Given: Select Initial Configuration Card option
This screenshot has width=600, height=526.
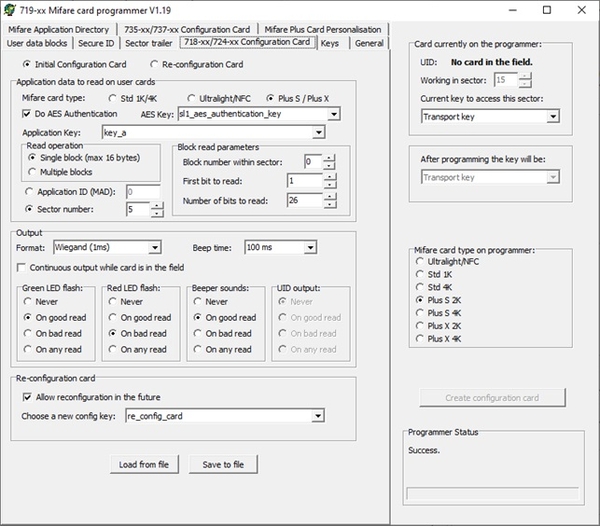Looking at the screenshot, I should coord(75,64).
